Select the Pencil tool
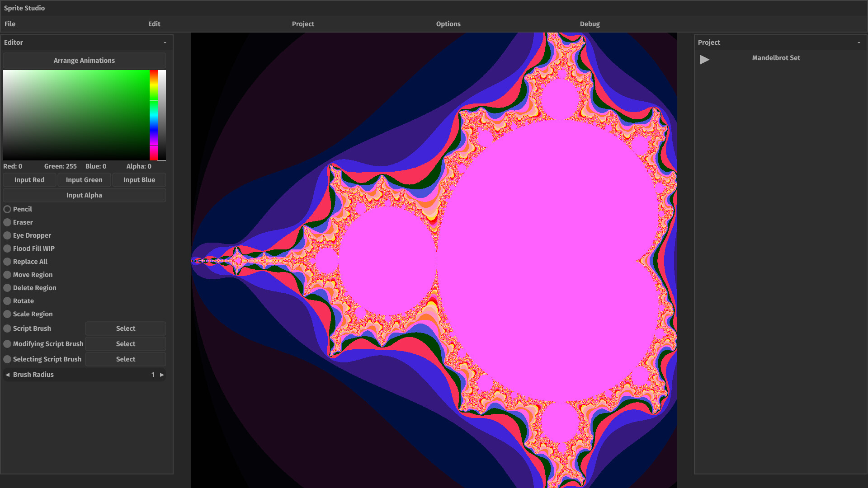This screenshot has width=868, height=488. (7, 209)
